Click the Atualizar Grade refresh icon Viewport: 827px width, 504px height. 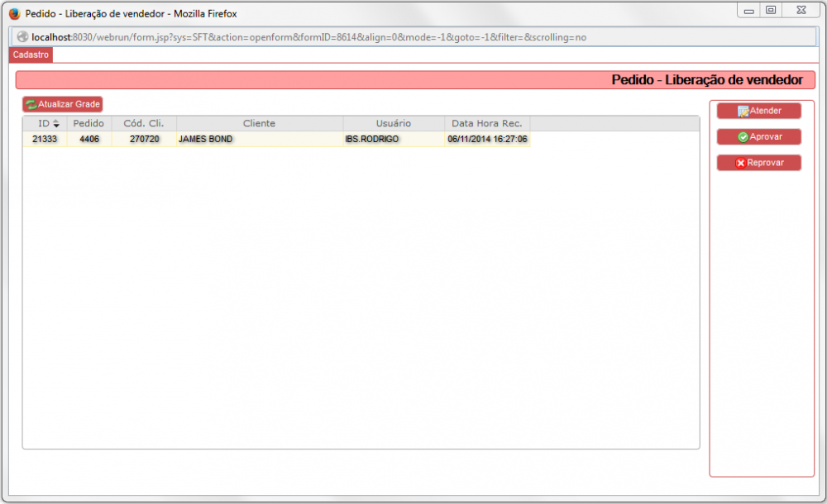point(31,104)
